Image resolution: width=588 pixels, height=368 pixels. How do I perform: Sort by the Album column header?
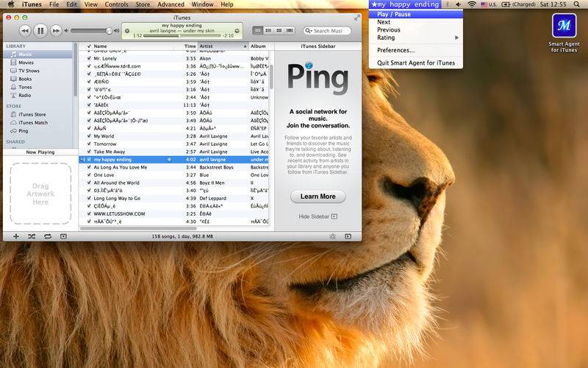click(259, 46)
